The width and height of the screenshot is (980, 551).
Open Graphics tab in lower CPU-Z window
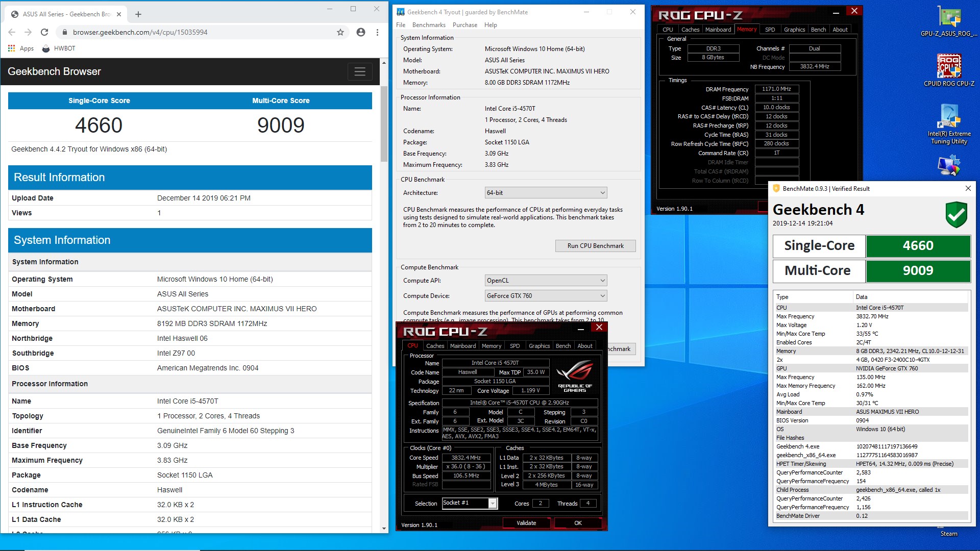(x=539, y=346)
